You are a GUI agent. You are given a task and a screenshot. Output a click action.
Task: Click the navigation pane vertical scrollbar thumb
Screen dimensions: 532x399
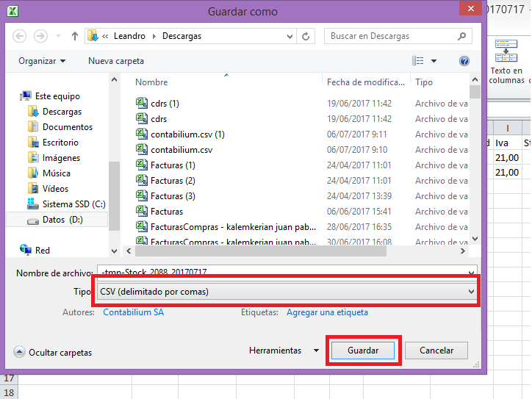coord(115,196)
